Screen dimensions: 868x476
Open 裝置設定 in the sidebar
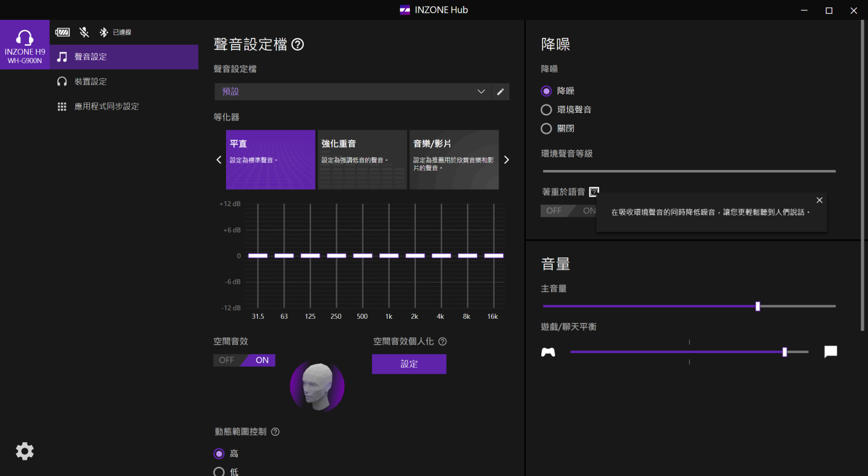tap(90, 81)
